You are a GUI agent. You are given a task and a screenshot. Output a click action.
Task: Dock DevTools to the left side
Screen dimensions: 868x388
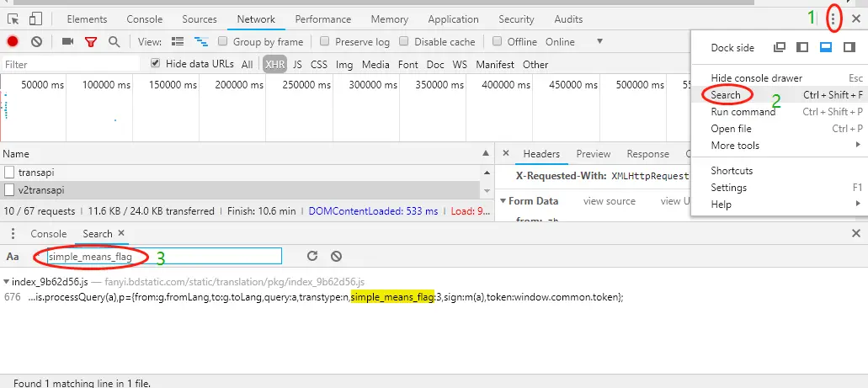pyautogui.click(x=802, y=48)
